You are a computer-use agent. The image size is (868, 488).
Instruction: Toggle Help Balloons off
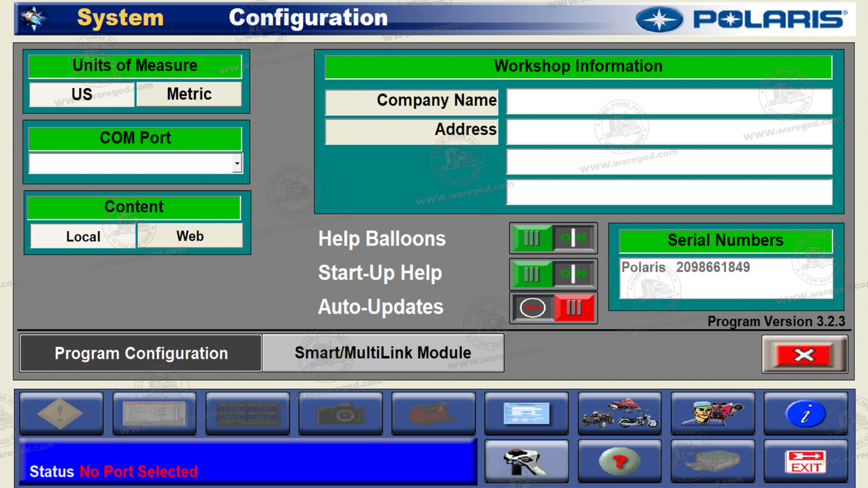(553, 238)
